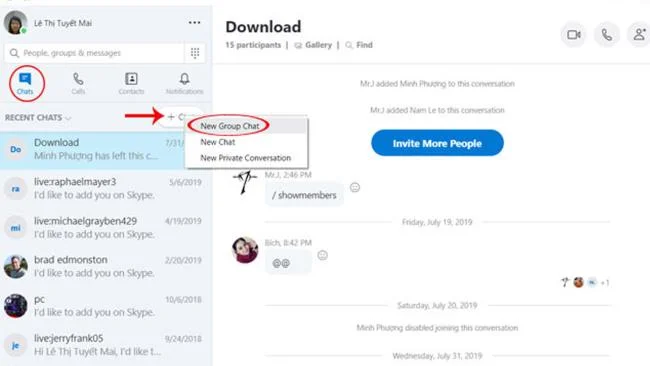Open the Gallery link in header
This screenshot has height=366, width=650.
coord(313,45)
